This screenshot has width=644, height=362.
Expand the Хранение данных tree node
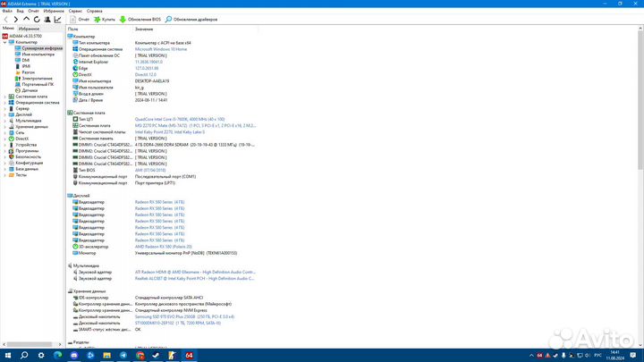(x=5, y=127)
